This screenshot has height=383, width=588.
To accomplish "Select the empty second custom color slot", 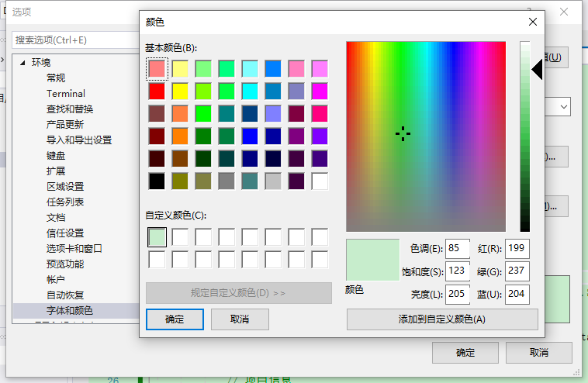I will (x=180, y=237).
